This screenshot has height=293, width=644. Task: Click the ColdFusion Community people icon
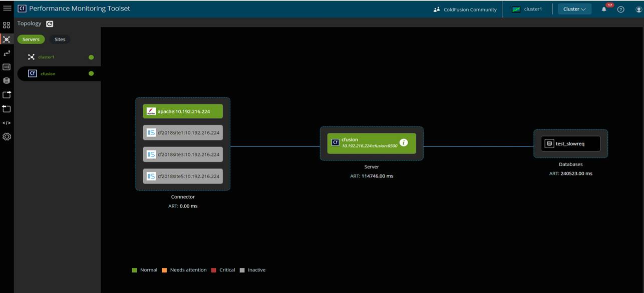tap(437, 9)
